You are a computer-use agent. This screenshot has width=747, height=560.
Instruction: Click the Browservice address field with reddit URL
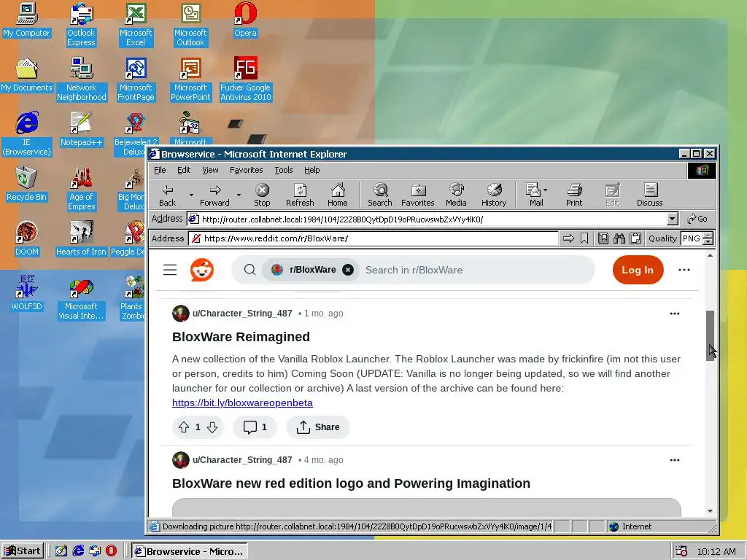coord(374,238)
